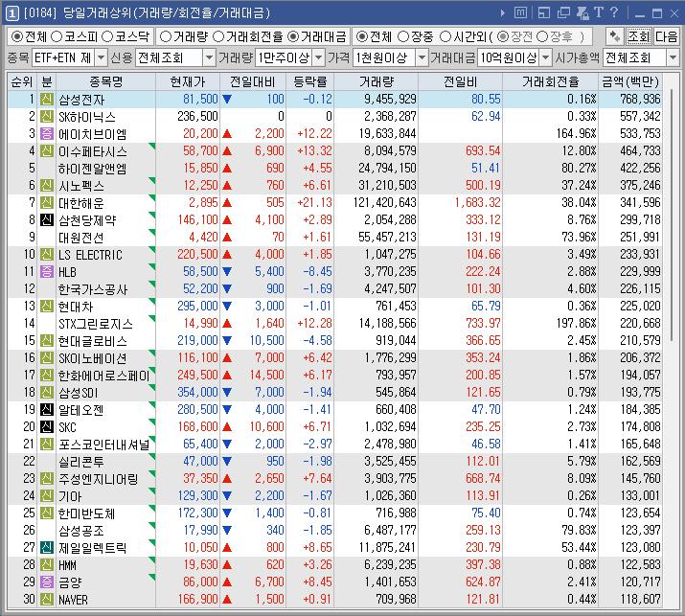Click the 순위 column header
685x616 pixels.
pyautogui.click(x=22, y=81)
